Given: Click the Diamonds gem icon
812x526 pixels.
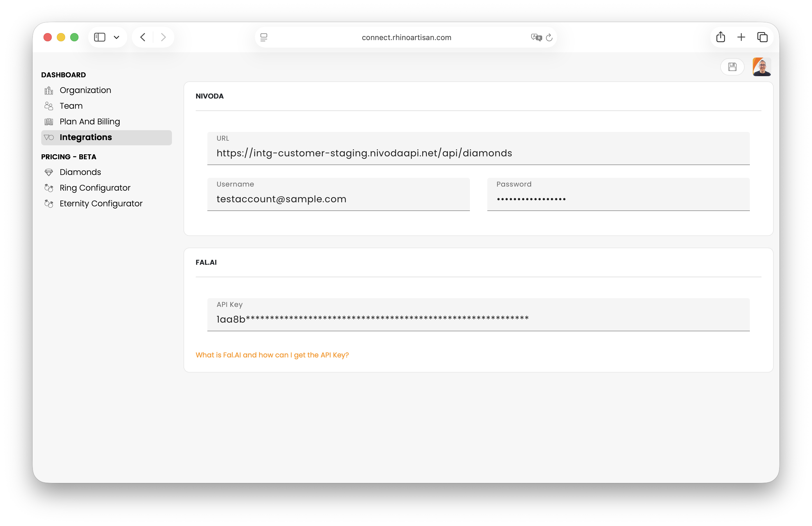Looking at the screenshot, I should click(49, 172).
